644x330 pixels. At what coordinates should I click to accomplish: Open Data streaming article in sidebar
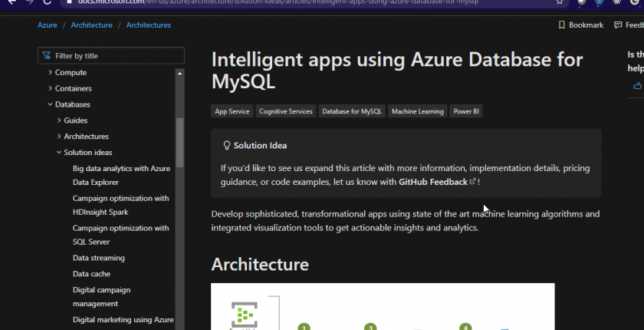98,259
